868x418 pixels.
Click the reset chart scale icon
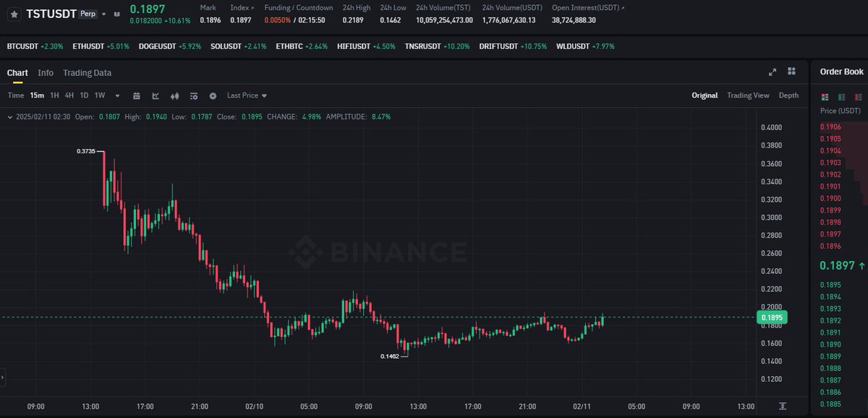(783, 406)
